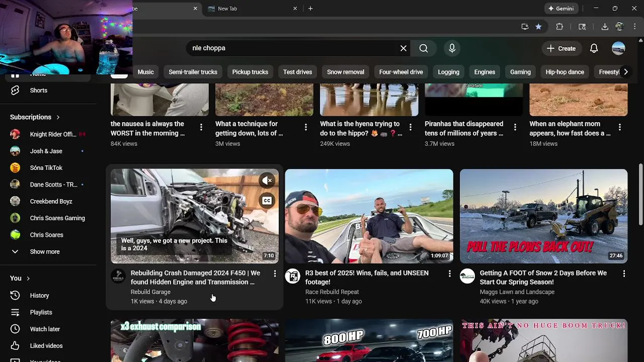Bookmark this page with star icon
The image size is (644, 362).
point(538,27)
